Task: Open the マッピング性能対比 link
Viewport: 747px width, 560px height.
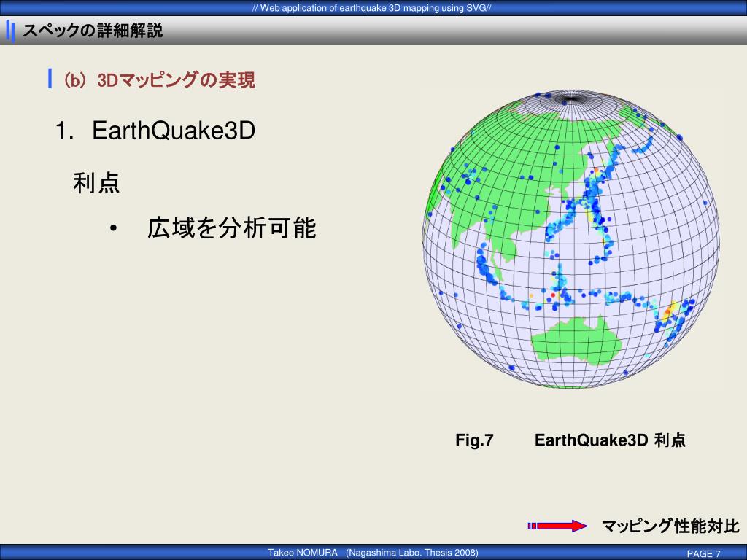Action: [670, 526]
